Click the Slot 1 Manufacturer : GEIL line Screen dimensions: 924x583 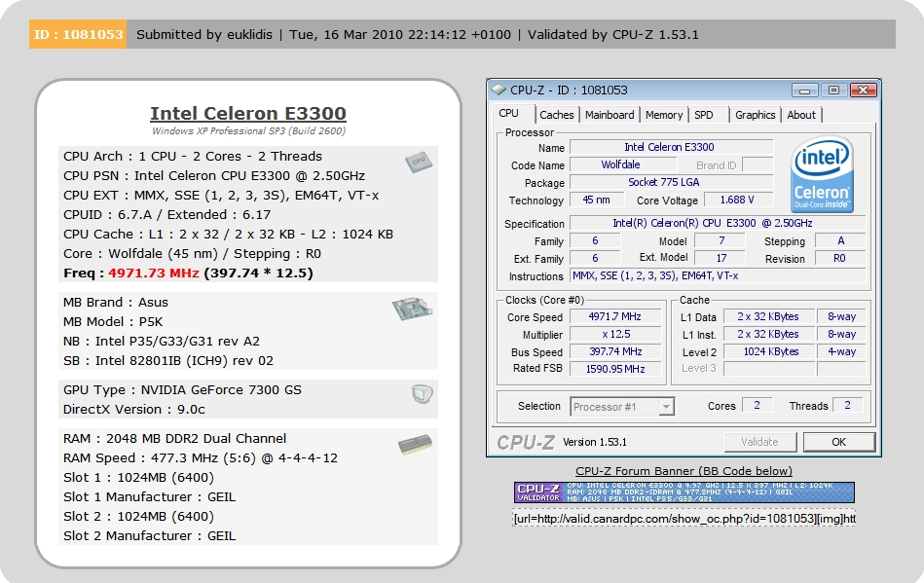(150, 497)
